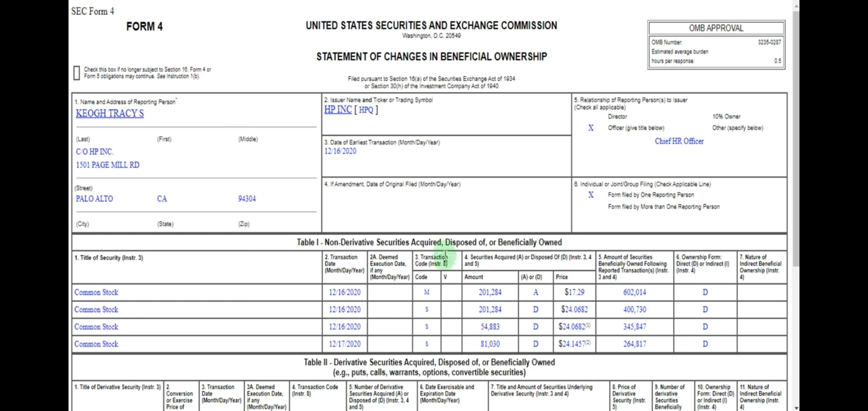Tick the no longer subject to Section 16 checkbox
Image resolution: width=868 pixels, height=411 pixels.
pyautogui.click(x=77, y=73)
